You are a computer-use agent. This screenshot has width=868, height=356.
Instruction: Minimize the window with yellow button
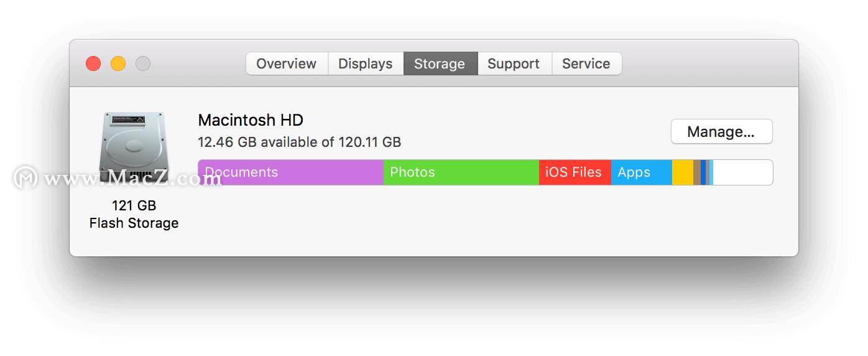(118, 63)
